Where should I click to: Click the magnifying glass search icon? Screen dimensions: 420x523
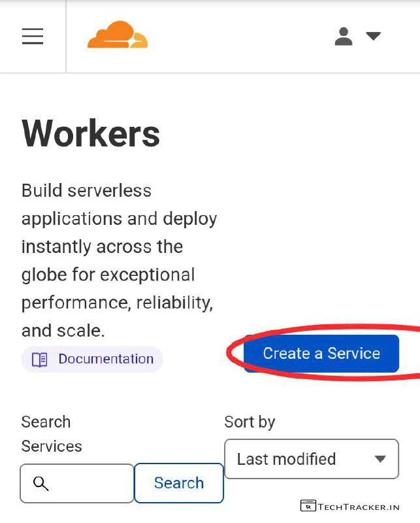(40, 483)
